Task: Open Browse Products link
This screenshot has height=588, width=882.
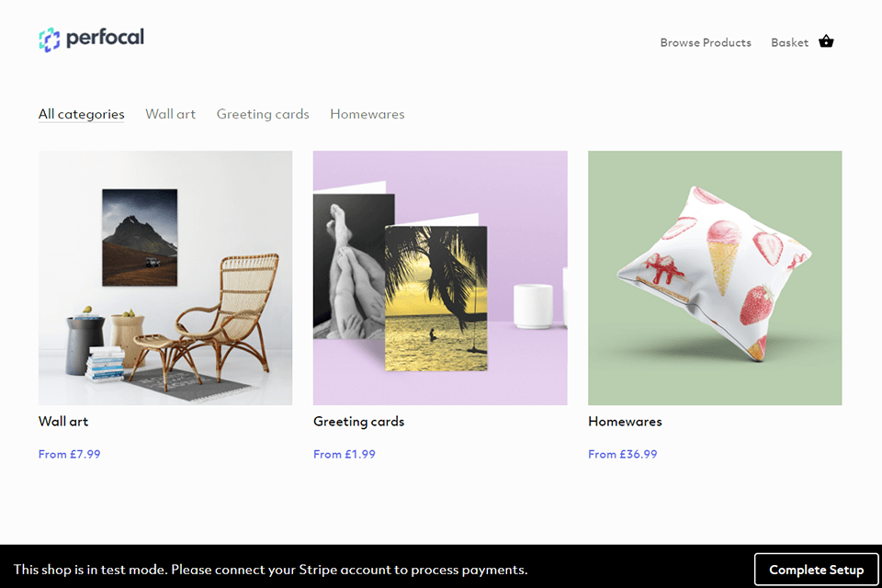Action: pos(706,42)
